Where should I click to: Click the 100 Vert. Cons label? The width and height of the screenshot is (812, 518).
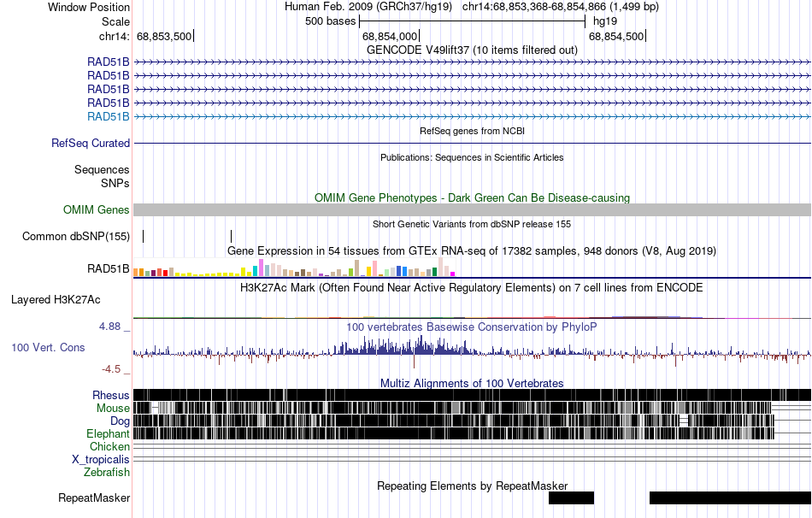pos(48,348)
